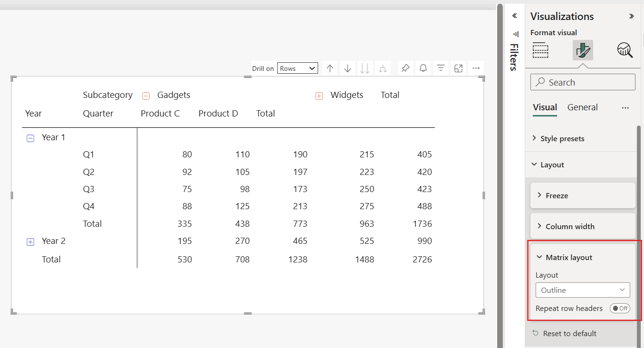
Task: Collapse the Visualizations pane with double chevron
Action: (631, 16)
